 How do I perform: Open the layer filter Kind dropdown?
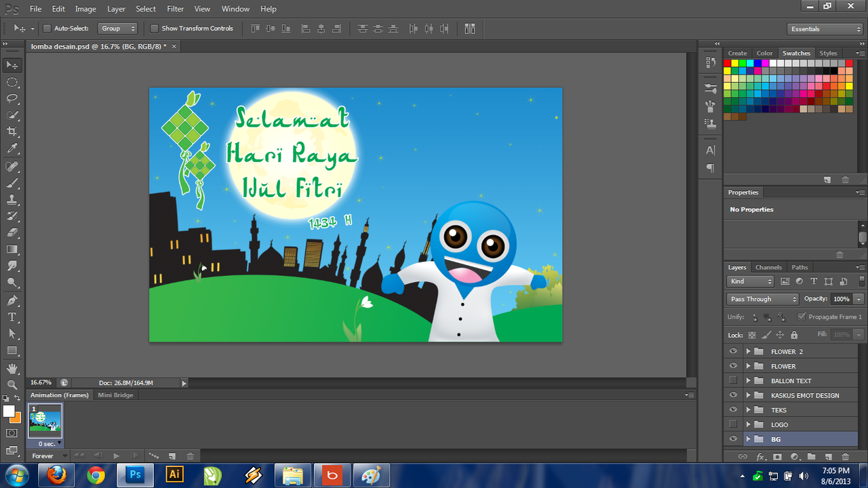tap(751, 281)
